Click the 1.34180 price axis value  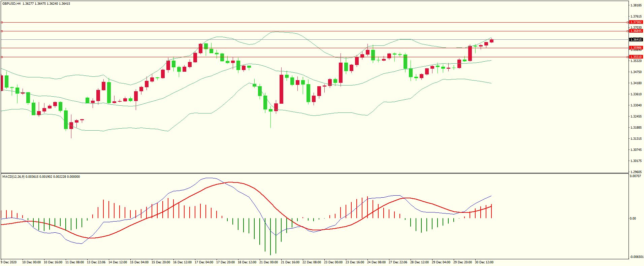(636, 83)
